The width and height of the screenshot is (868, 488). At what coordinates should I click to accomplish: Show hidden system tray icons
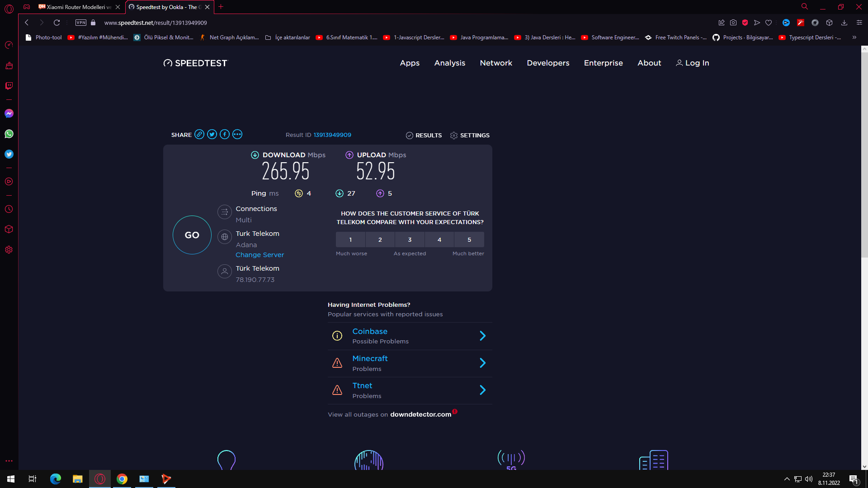tap(787, 479)
